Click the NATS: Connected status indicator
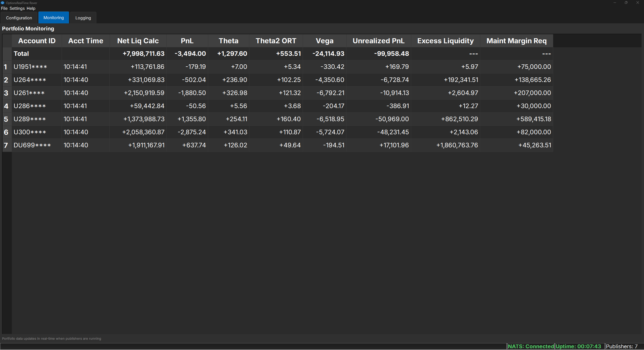Image resolution: width=644 pixels, height=350 pixels. (531, 346)
